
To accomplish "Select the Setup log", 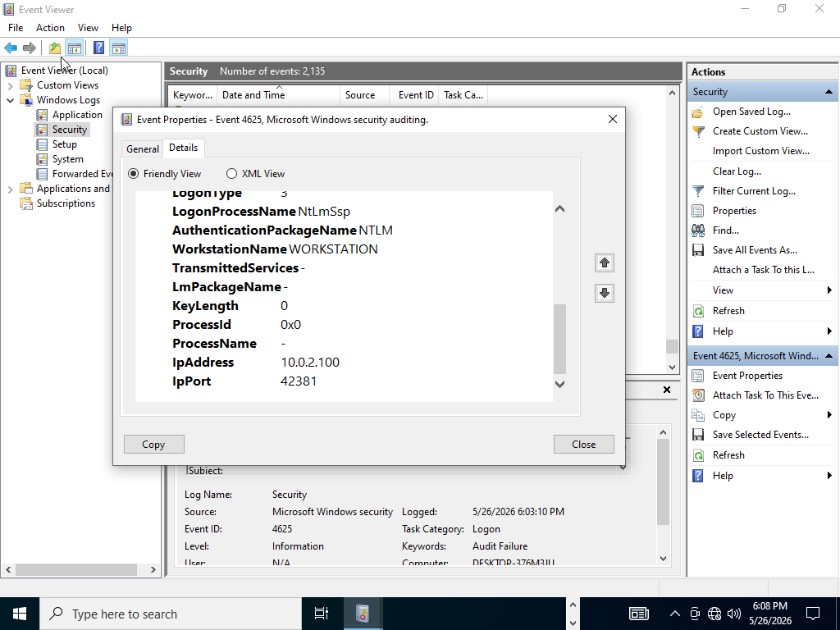I will click(x=64, y=144).
